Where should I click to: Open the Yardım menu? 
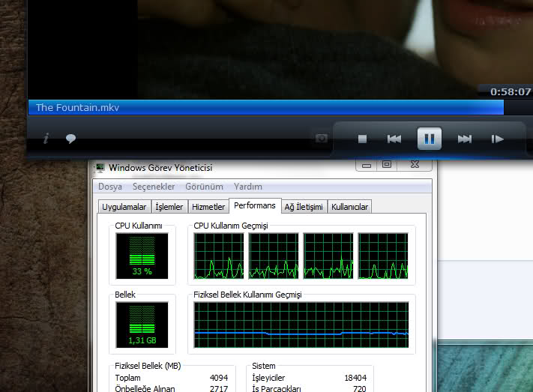(247, 187)
